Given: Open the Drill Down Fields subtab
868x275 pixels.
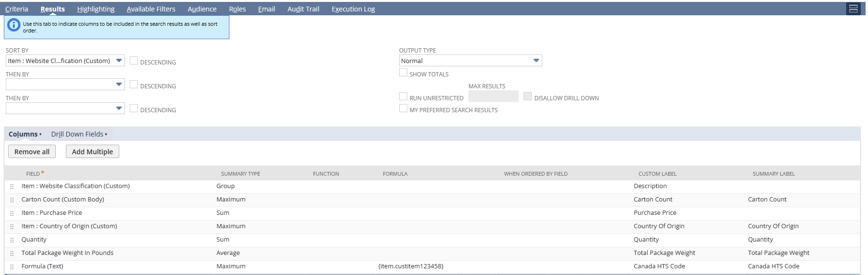Looking at the screenshot, I should [x=77, y=134].
